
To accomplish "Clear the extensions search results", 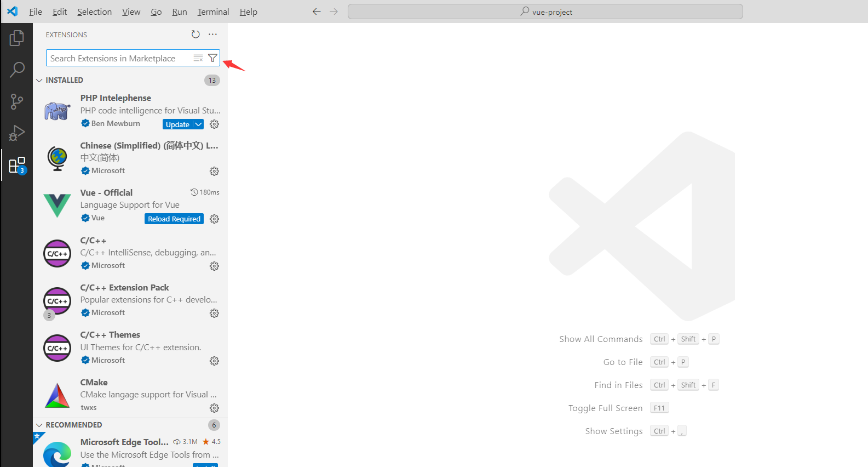I will click(198, 58).
